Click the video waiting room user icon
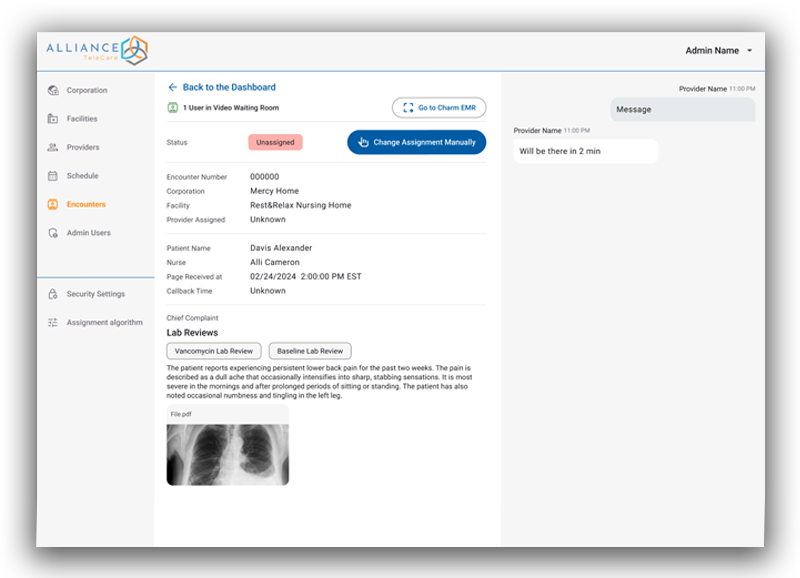The width and height of the screenshot is (800, 578). [172, 107]
